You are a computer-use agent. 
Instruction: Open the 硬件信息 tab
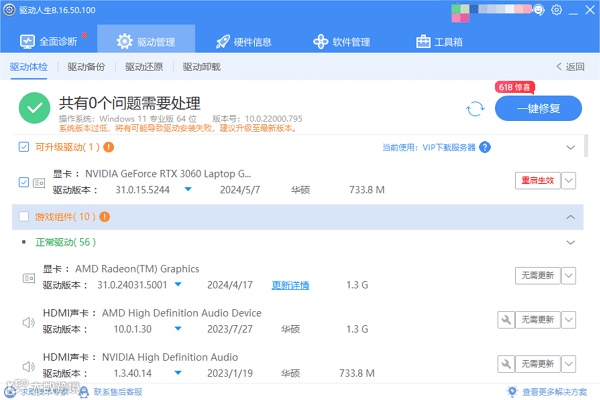coord(243,41)
